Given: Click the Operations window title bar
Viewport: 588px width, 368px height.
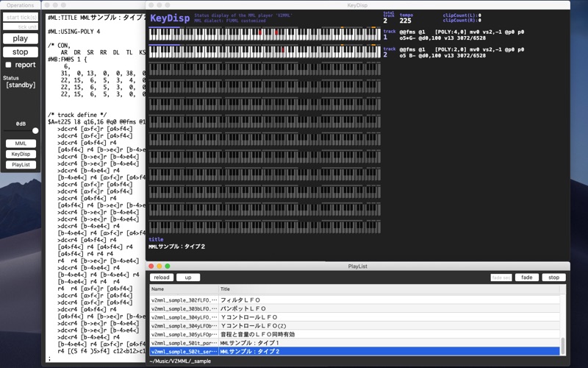Looking at the screenshot, I should tap(21, 5).
